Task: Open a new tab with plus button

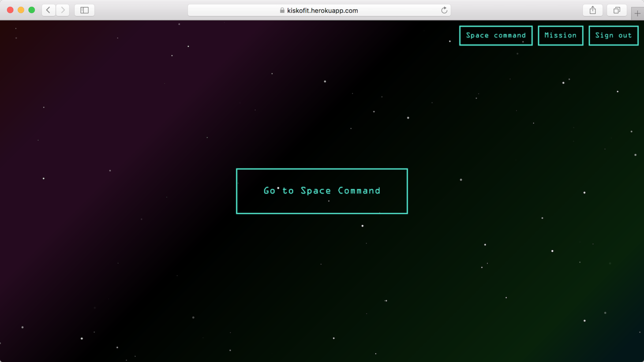Action: tap(637, 14)
